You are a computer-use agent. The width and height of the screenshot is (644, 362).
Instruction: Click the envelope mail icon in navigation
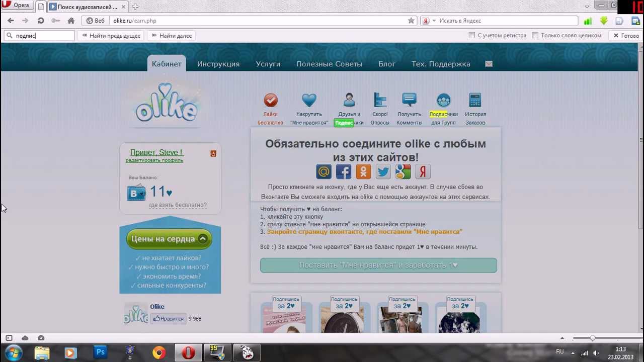[489, 64]
